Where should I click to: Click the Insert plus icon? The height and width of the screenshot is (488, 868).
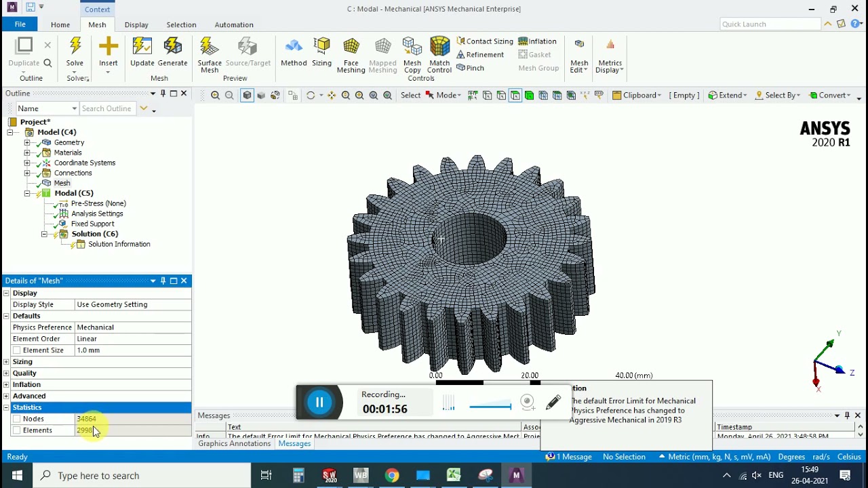pyautogui.click(x=108, y=47)
